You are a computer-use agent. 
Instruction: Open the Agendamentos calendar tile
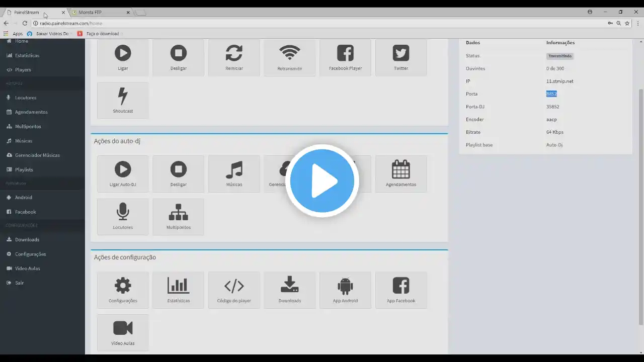click(401, 174)
